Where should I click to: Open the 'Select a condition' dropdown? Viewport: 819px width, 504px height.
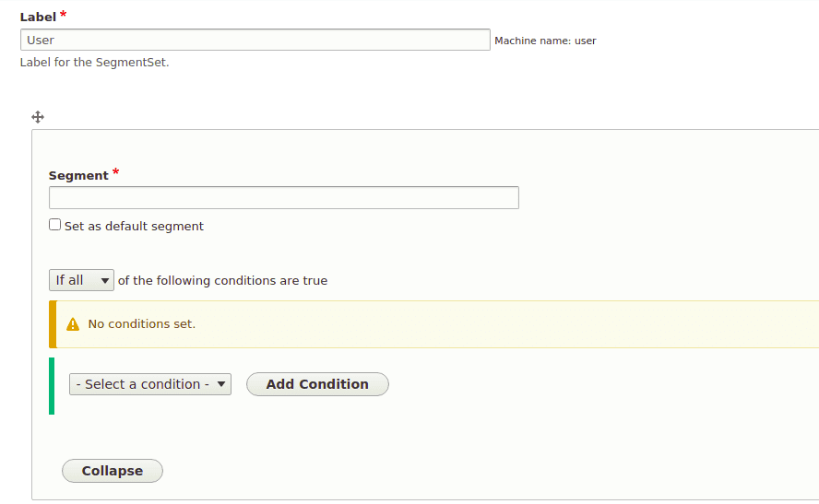149,384
